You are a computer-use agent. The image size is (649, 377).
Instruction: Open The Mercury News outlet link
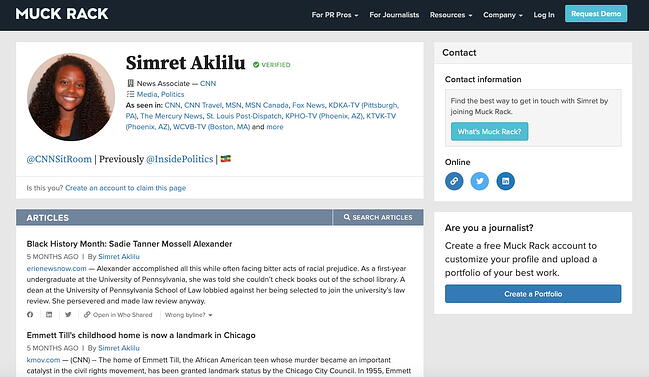coord(171,116)
